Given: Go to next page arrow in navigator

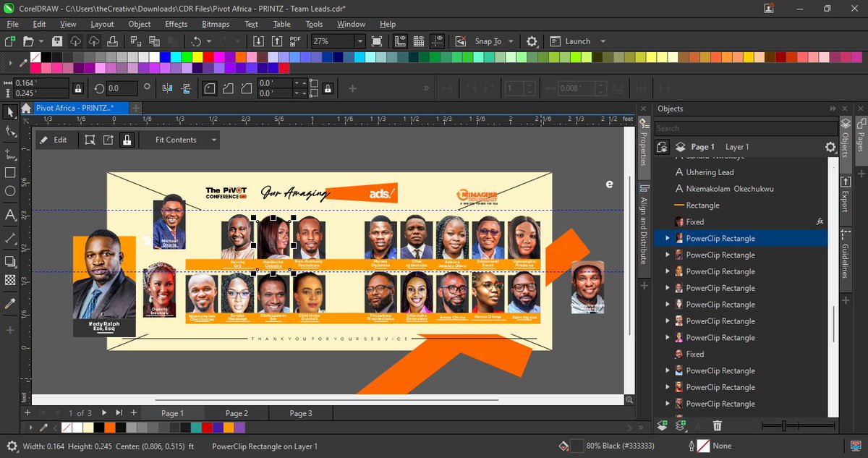Looking at the screenshot, I should tap(104, 412).
